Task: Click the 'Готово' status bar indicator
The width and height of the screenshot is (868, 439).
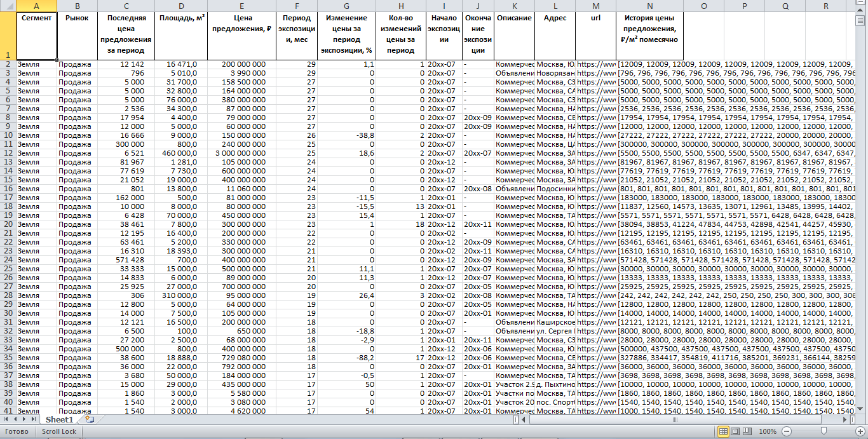Action: (16, 431)
